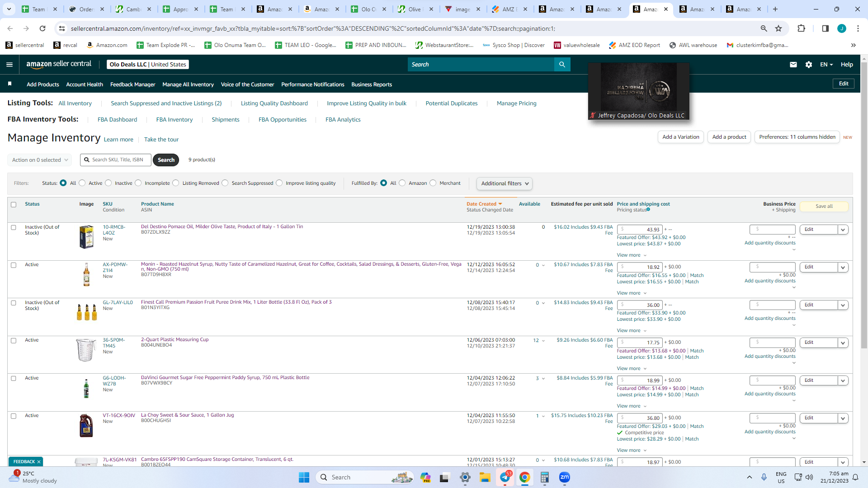The image size is (868, 488).
Task: Open Account Health in the navigation bar
Action: [x=85, y=84]
